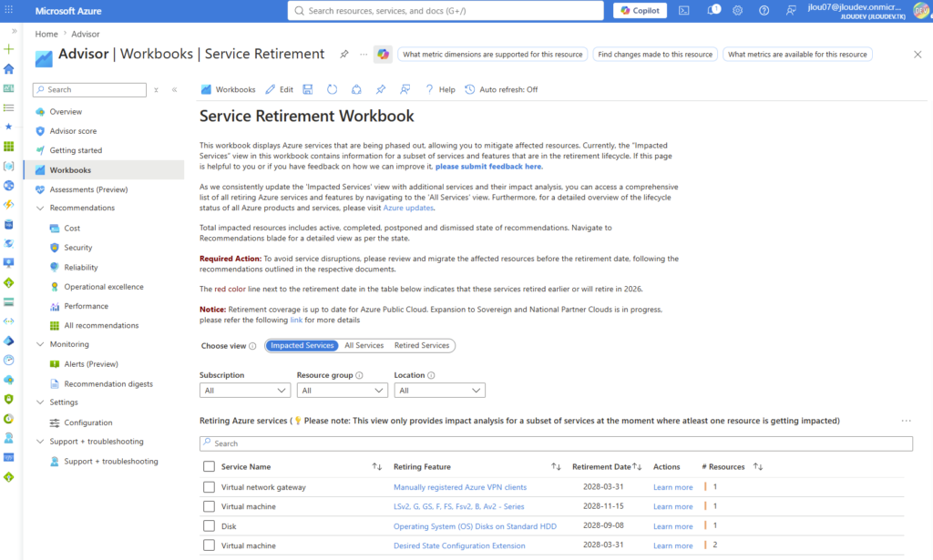This screenshot has height=560, width=933.
Task: Check the Disk row checkbox
Action: pyautogui.click(x=209, y=526)
